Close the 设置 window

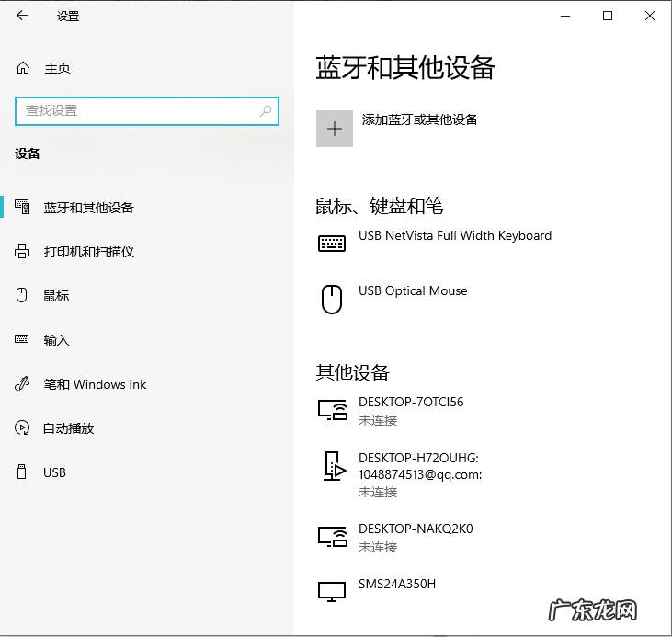point(650,16)
